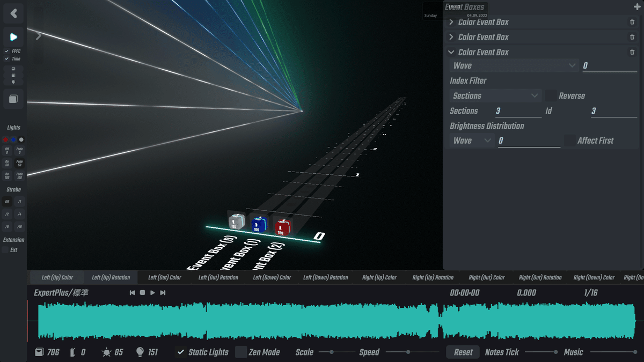This screenshot has width=644, height=362.
Task: Select the obstacles mode icon in sidebar
Action: pyautogui.click(x=13, y=76)
